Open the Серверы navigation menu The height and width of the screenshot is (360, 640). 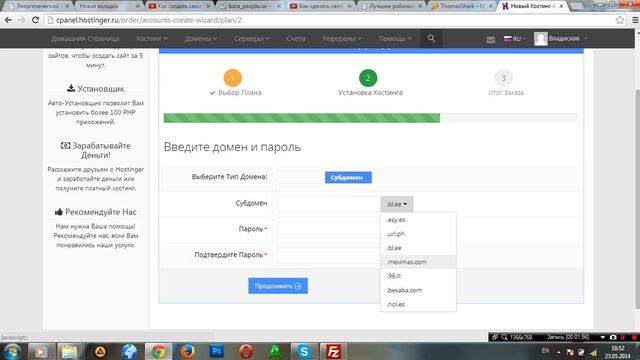tap(251, 38)
